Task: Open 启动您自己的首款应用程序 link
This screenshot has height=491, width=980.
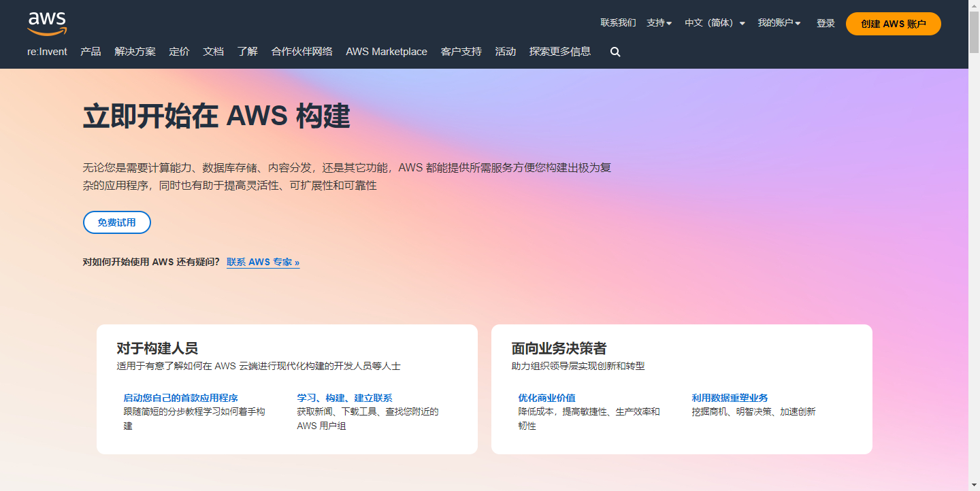Action: pos(180,398)
